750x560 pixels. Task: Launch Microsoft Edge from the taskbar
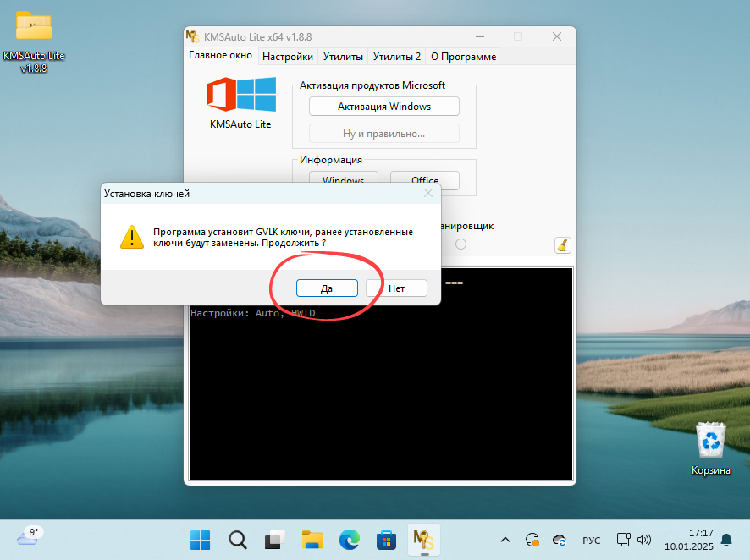tap(348, 540)
